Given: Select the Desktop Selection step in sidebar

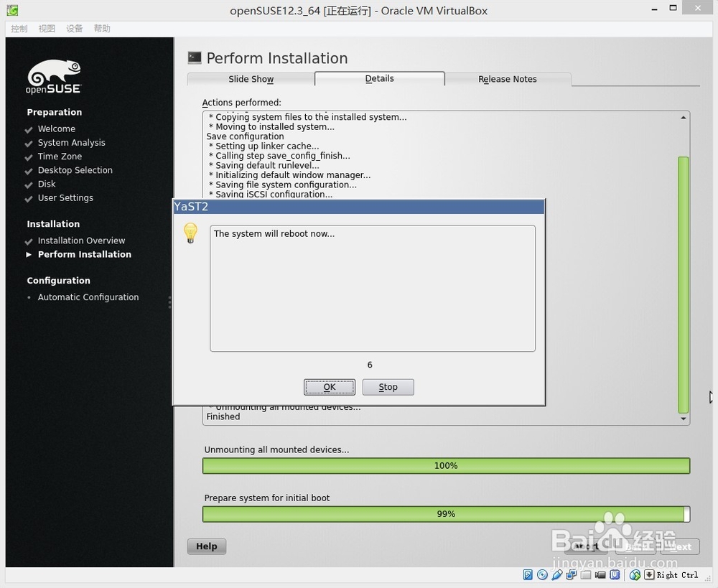Looking at the screenshot, I should [75, 170].
